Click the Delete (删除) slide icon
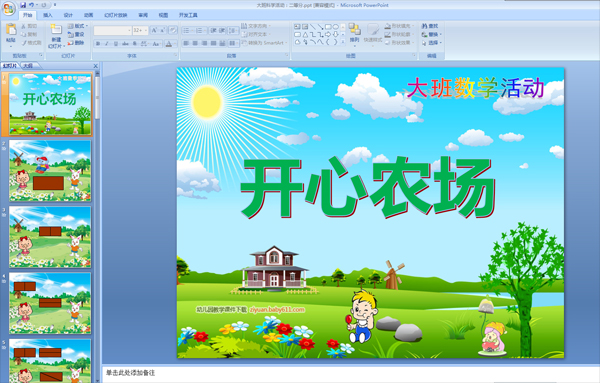 (71, 43)
